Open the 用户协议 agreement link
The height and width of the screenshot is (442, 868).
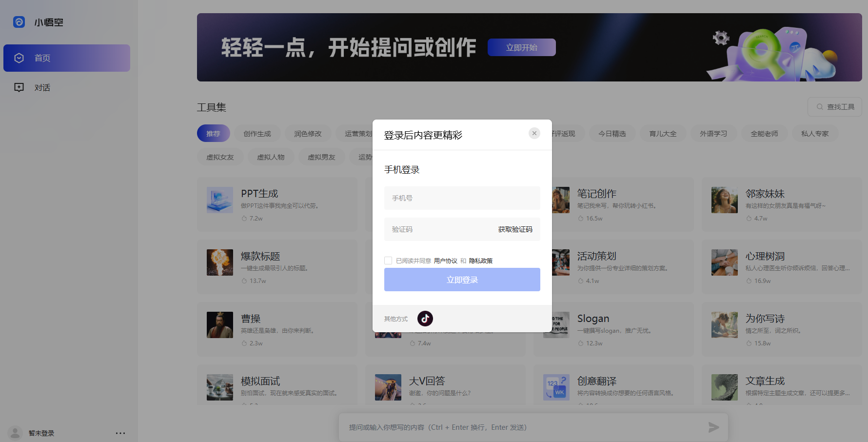pyautogui.click(x=446, y=261)
